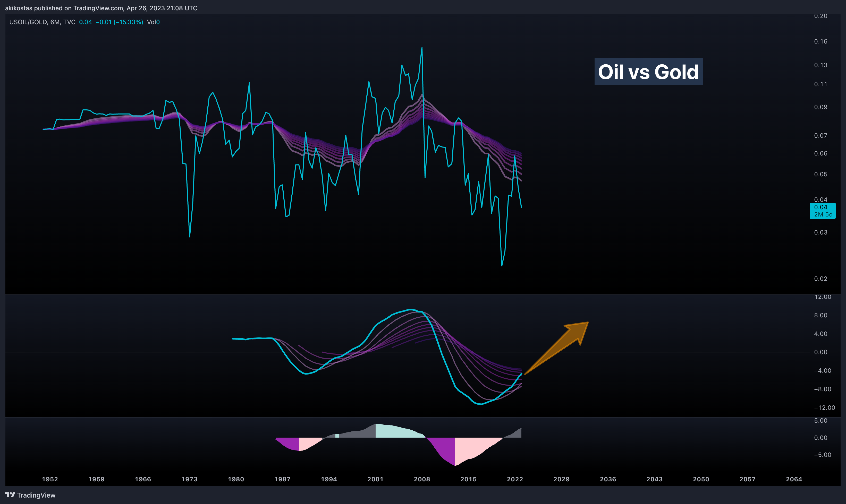This screenshot has width=846, height=504.
Task: Click the 1952 date label on time axis
Action: pos(50,479)
